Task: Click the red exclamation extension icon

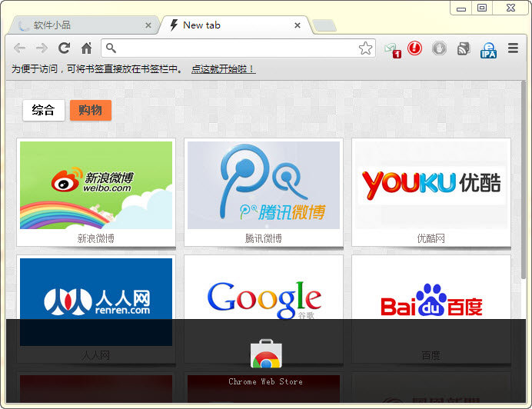Action: [414, 48]
